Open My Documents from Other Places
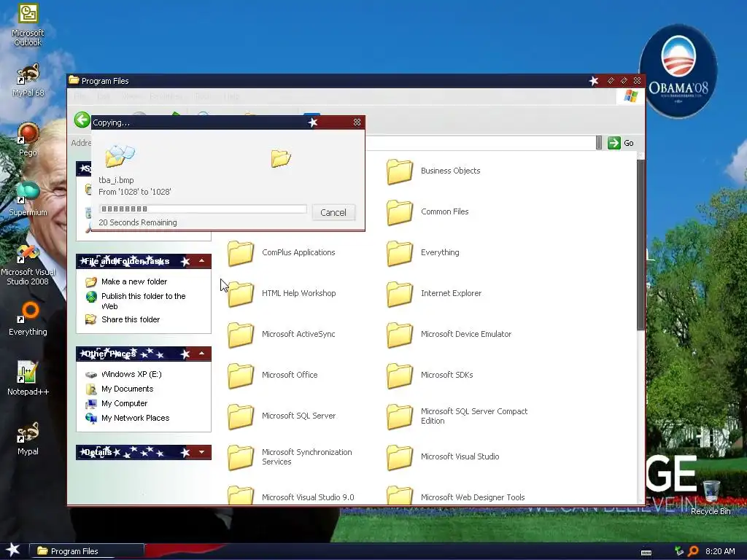 coord(127,389)
